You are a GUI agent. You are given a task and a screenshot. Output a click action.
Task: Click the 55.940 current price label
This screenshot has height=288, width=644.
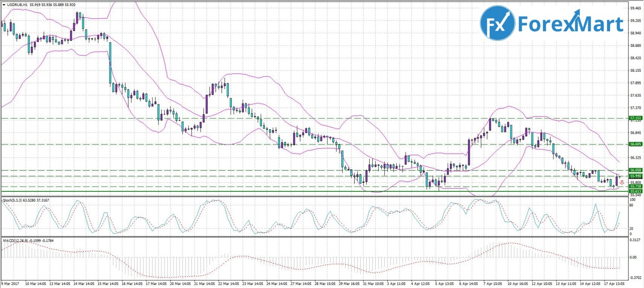635,176
